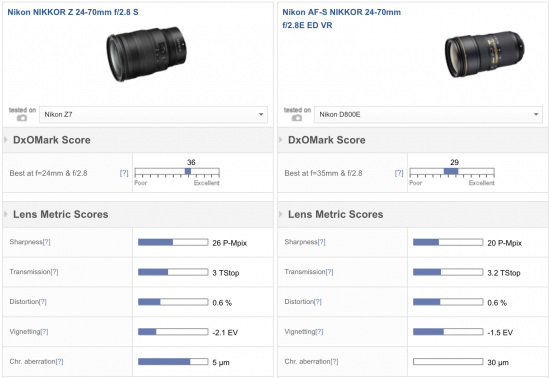Screen dimensions: 550x378
Task: Open the Nikon D800E camera dropdown
Action: point(428,115)
